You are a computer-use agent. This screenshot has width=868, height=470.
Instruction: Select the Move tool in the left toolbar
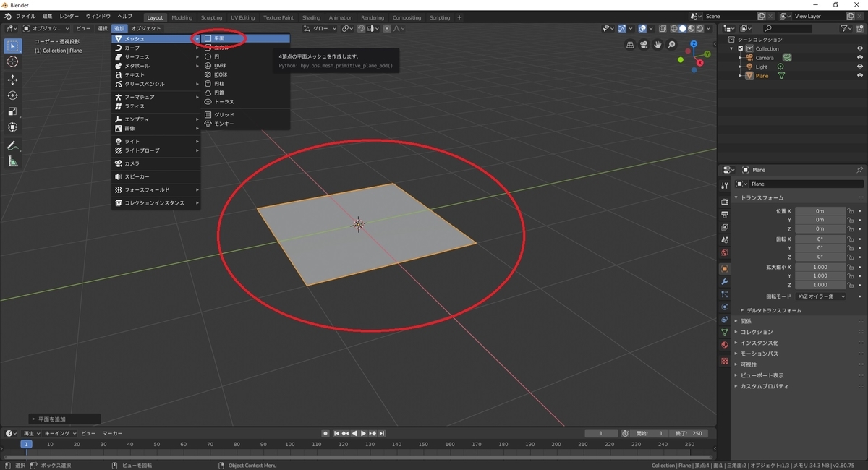(12, 80)
